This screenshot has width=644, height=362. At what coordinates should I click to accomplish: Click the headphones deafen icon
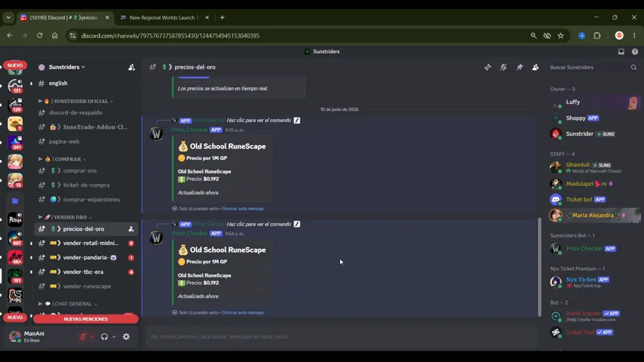click(x=104, y=336)
